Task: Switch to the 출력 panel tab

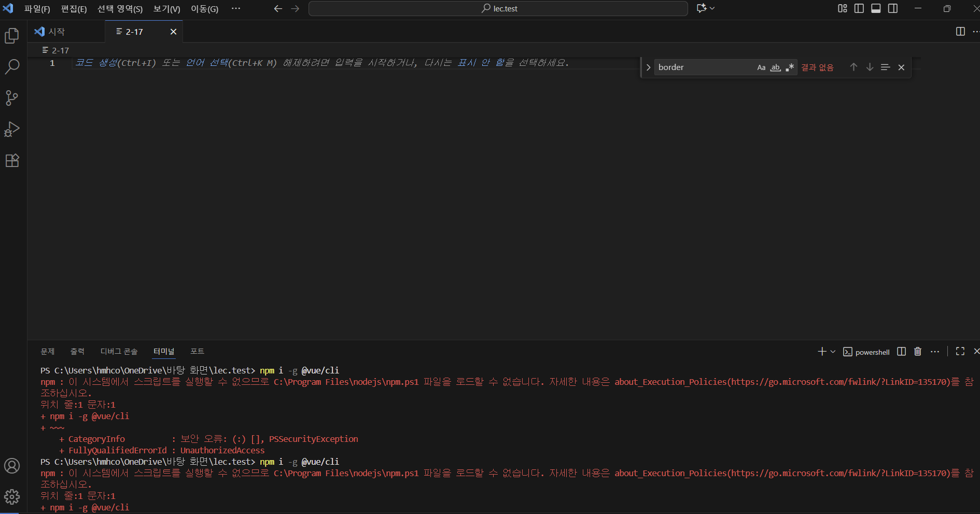Action: coord(77,352)
